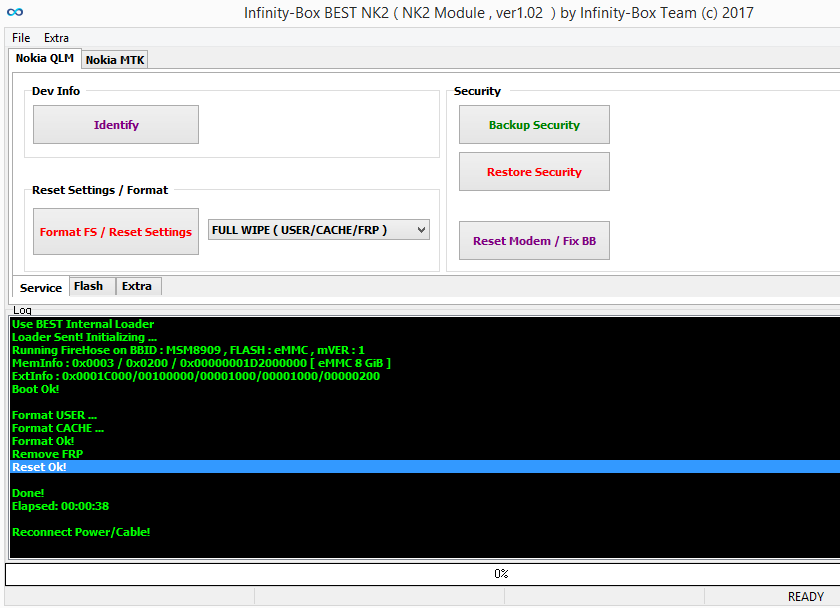Select 'Format CACHE ...' log line
The image size is (840, 608).
[x=58, y=428]
